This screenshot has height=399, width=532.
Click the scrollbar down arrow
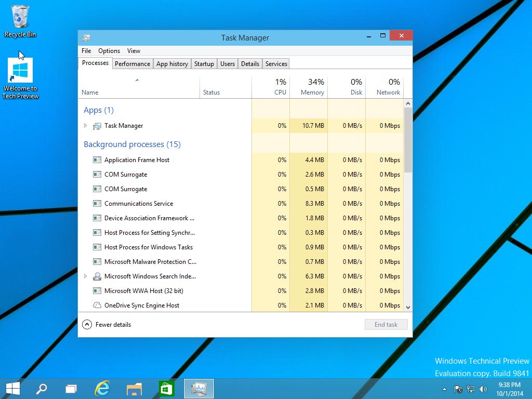[408, 308]
